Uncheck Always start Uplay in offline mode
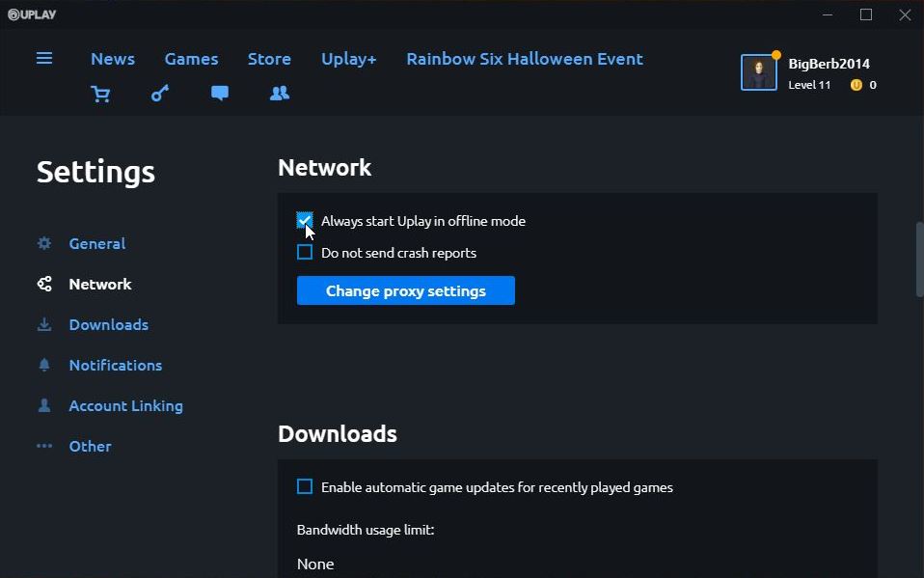Viewport: 924px width, 578px height. (305, 221)
